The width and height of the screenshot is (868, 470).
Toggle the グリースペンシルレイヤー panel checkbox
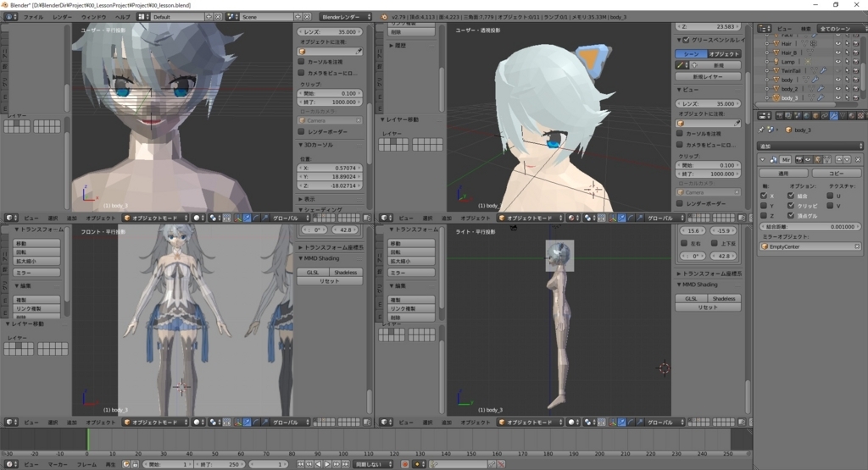(687, 40)
